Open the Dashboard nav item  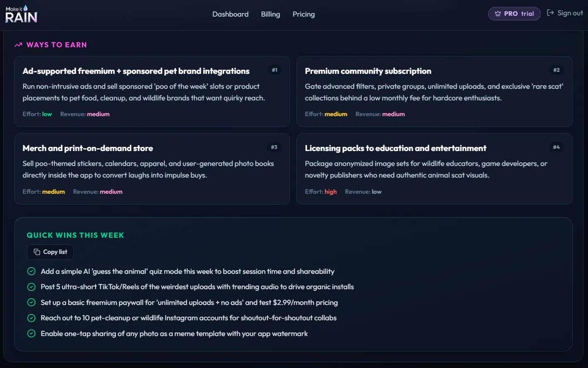click(x=230, y=14)
